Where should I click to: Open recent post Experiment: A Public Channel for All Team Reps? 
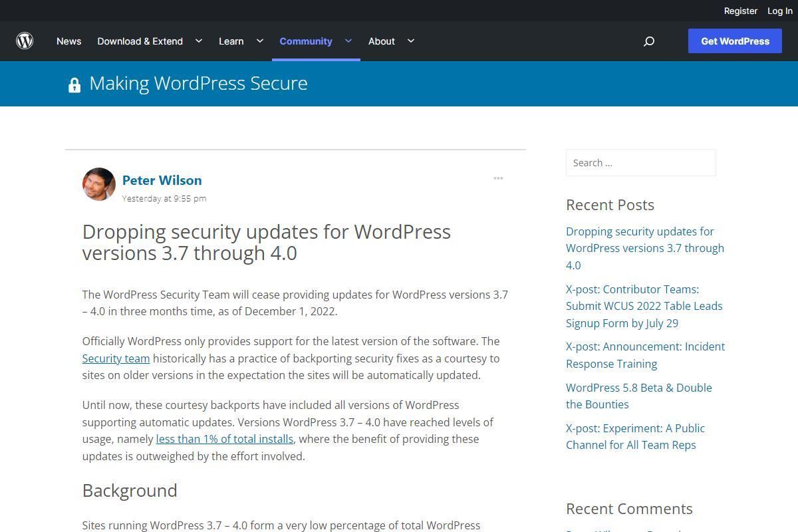click(636, 436)
